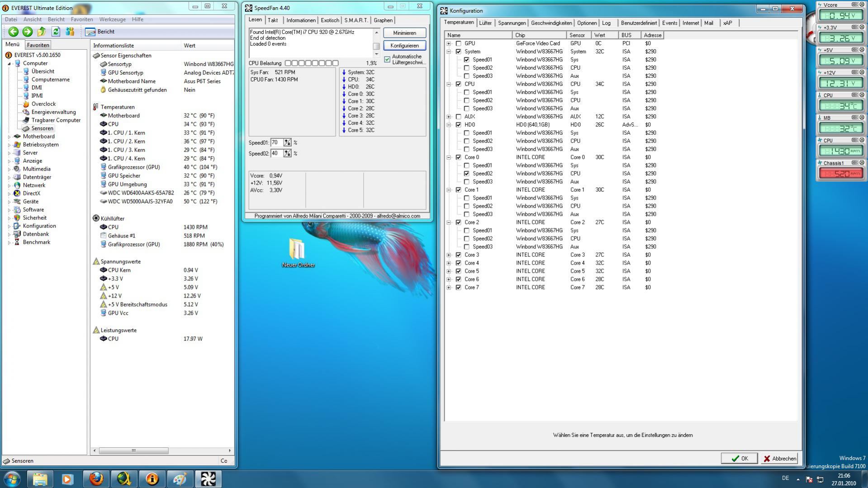Check the GPU temperature checkbox in Konfiguration
Image resolution: width=868 pixels, height=488 pixels.
pyautogui.click(x=458, y=43)
